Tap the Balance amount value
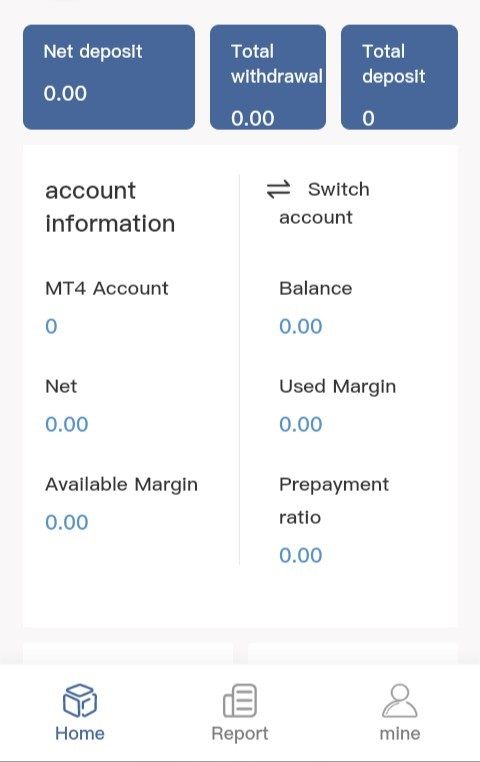The height and width of the screenshot is (762, 480). point(301,327)
